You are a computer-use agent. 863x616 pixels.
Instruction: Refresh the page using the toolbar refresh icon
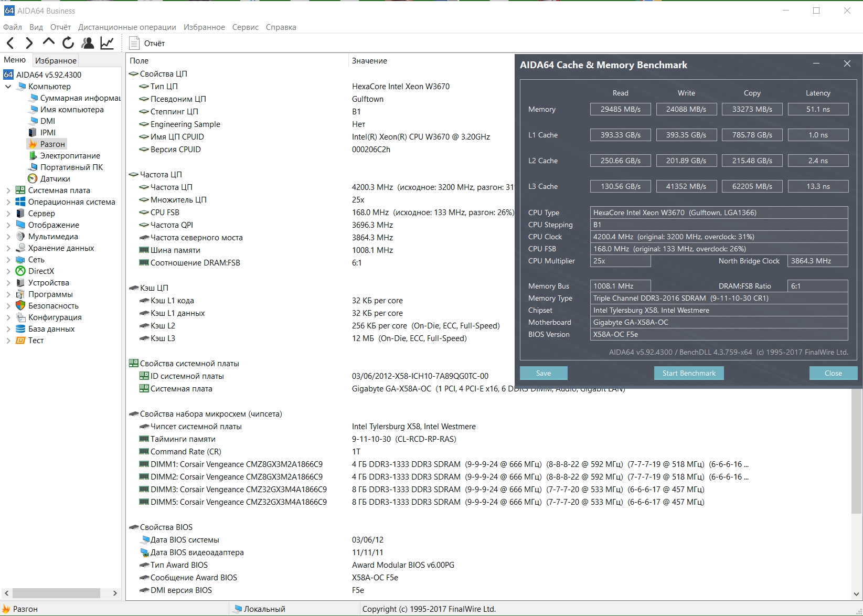coord(68,43)
